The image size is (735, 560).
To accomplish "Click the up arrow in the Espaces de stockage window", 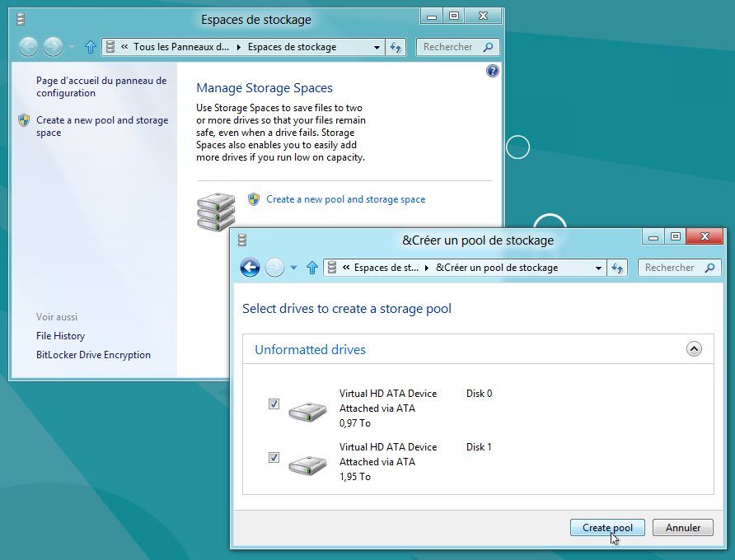I will click(x=91, y=48).
